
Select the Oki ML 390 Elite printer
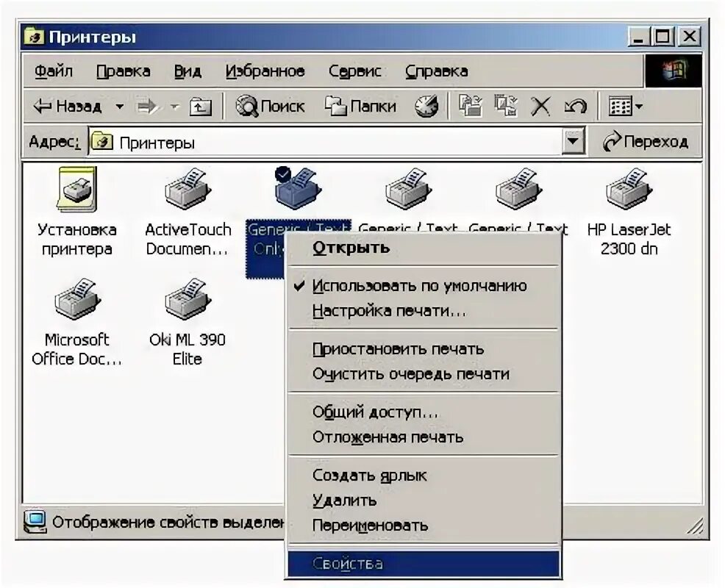pos(187,299)
